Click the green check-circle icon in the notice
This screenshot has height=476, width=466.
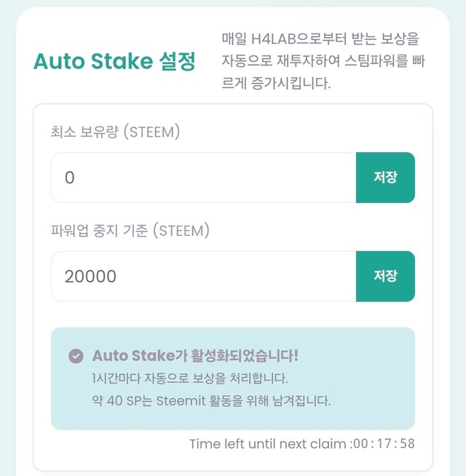75,356
